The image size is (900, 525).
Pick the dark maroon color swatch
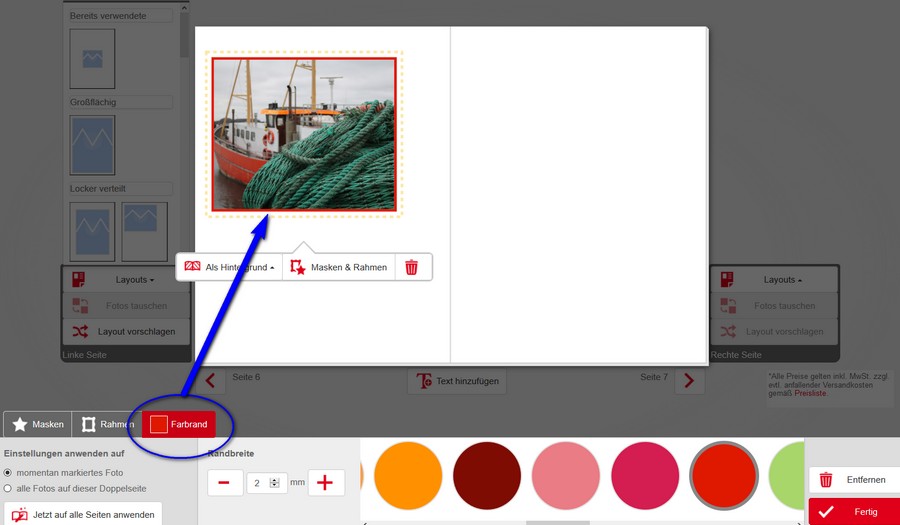point(487,475)
